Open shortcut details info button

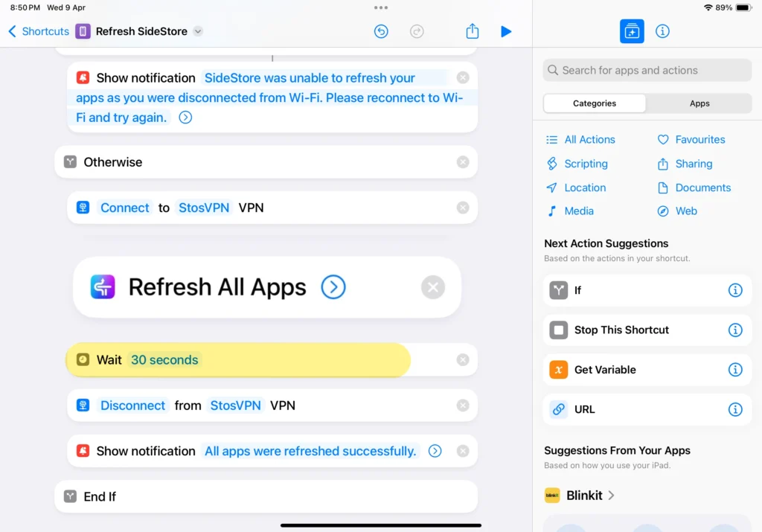(662, 31)
